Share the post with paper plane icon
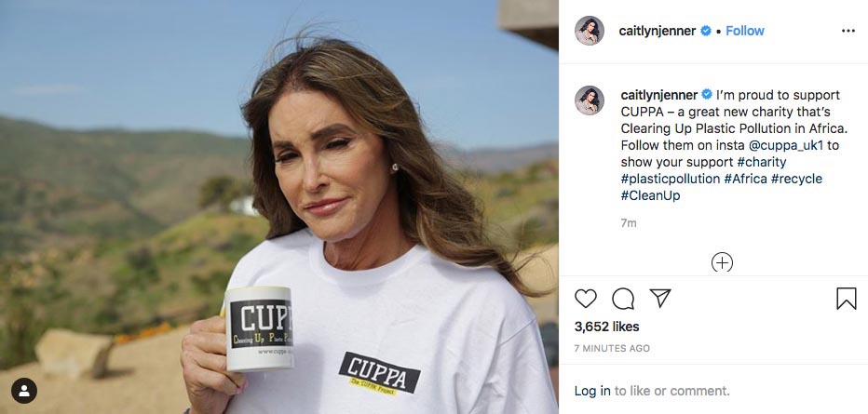This screenshot has width=868, height=414. [660, 298]
